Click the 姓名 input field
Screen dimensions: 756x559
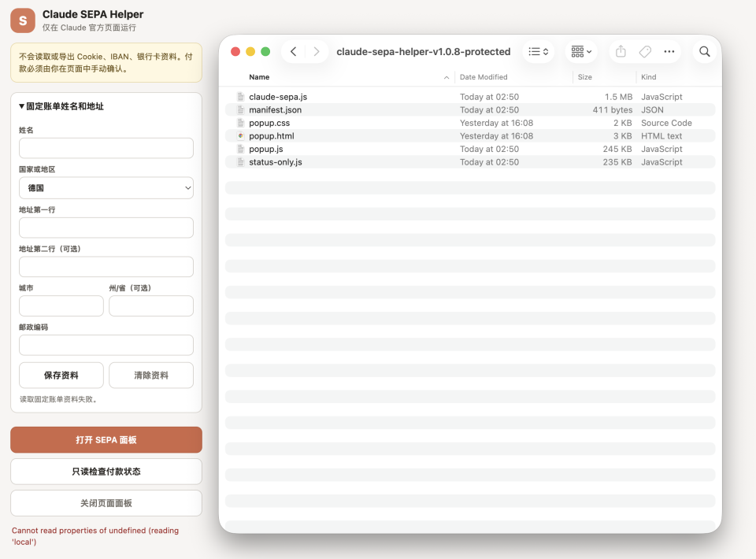coord(106,149)
